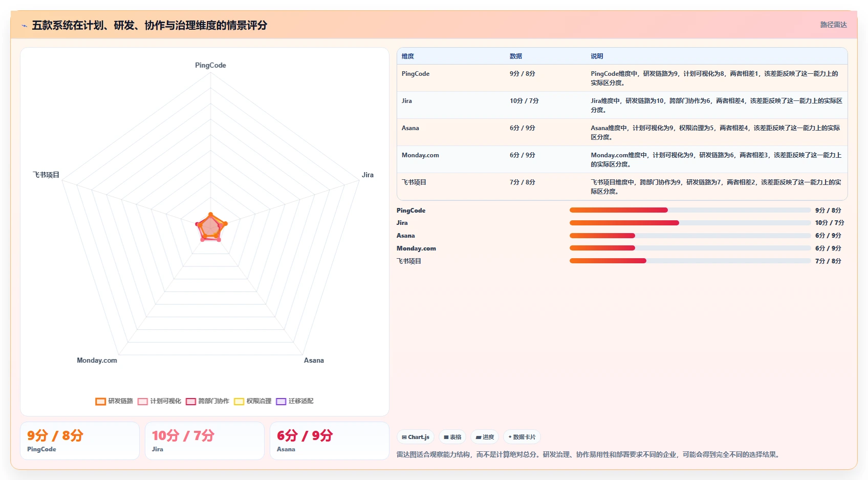This screenshot has height=480, width=868.
Task: Click the Jira description text in table
Action: tap(717, 105)
